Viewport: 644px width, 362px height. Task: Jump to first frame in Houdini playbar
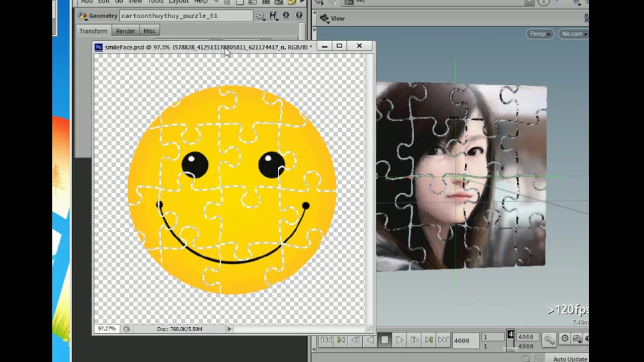pos(326,340)
